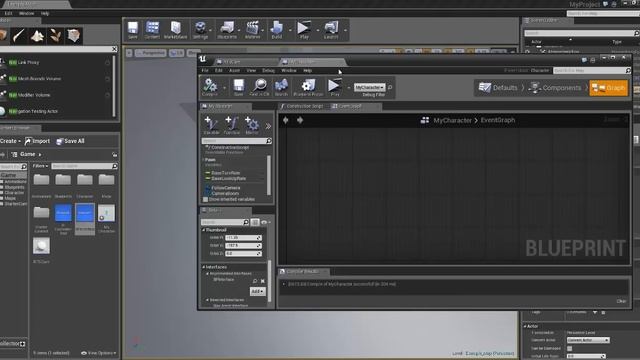Screen dimensions: 640x360
Task: Open Settings in main toolbar
Action: [200, 30]
